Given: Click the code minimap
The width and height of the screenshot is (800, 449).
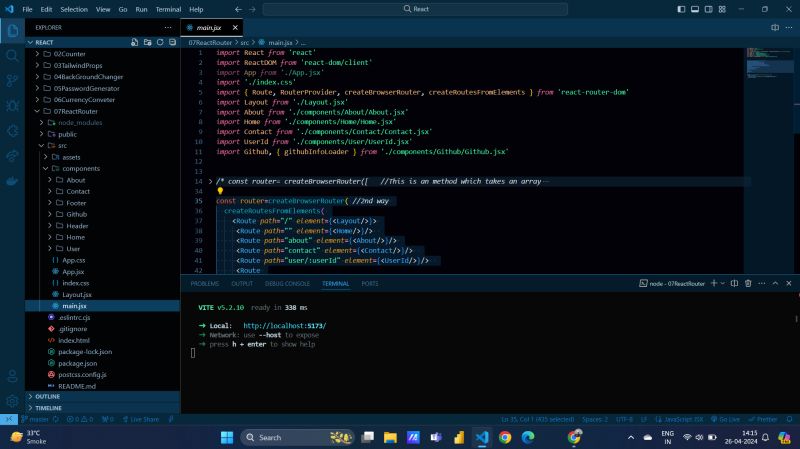Looking at the screenshot, I should (x=769, y=64).
